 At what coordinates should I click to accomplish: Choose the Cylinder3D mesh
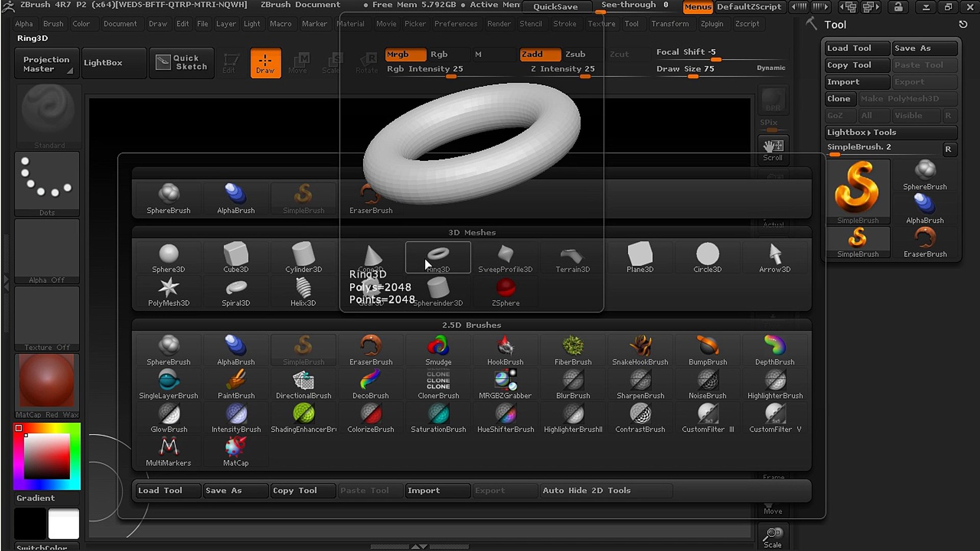[x=303, y=258]
